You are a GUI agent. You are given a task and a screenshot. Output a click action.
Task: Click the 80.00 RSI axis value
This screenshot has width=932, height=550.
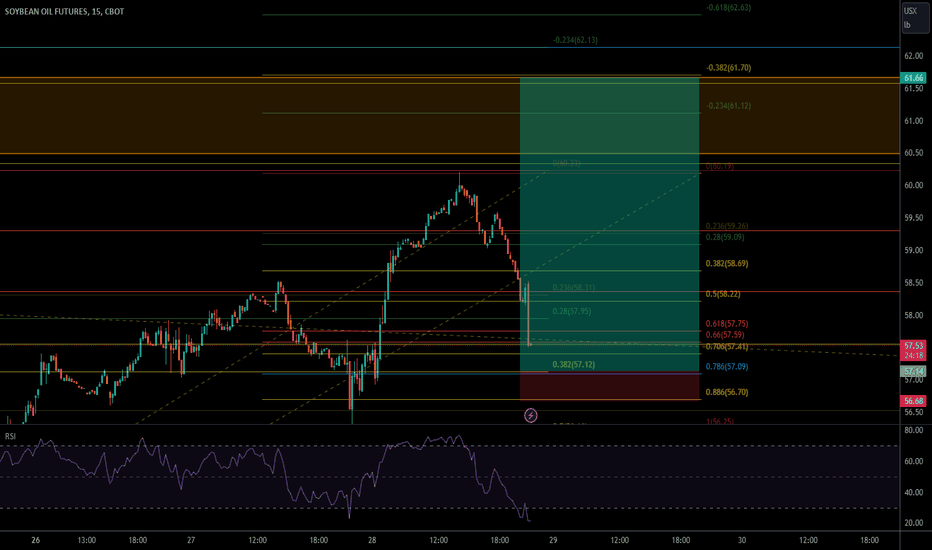tap(914, 430)
